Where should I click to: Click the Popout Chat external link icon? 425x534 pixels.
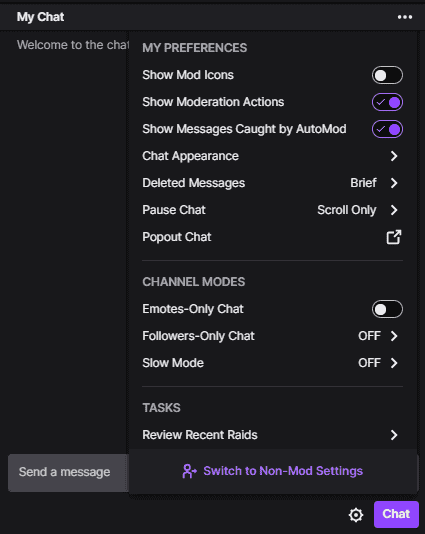click(x=394, y=237)
